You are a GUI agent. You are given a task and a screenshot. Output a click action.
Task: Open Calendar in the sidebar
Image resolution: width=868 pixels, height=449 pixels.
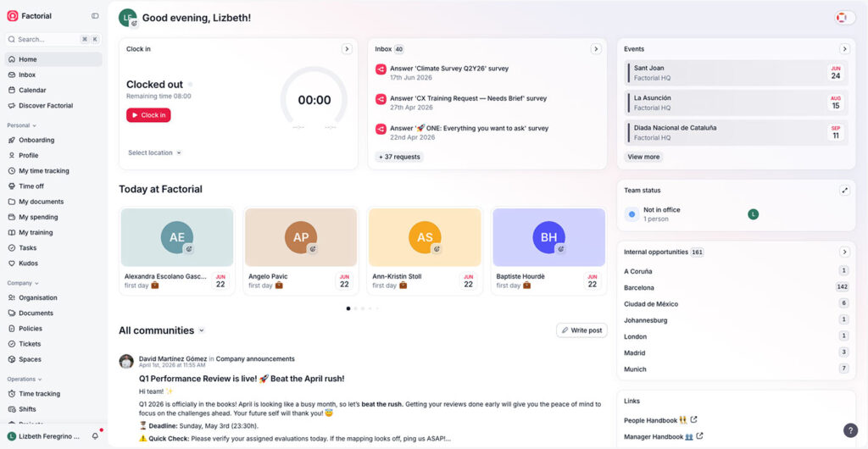[53, 90]
